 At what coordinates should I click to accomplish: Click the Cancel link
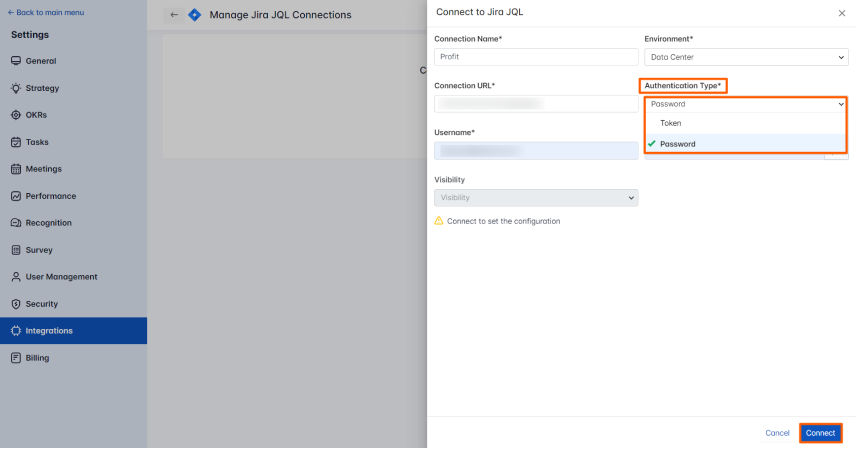777,433
